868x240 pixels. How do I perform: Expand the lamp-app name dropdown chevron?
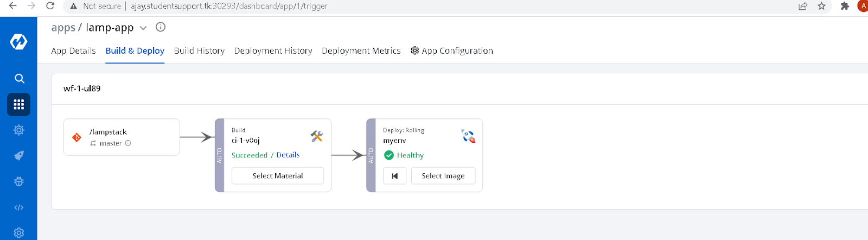click(143, 28)
